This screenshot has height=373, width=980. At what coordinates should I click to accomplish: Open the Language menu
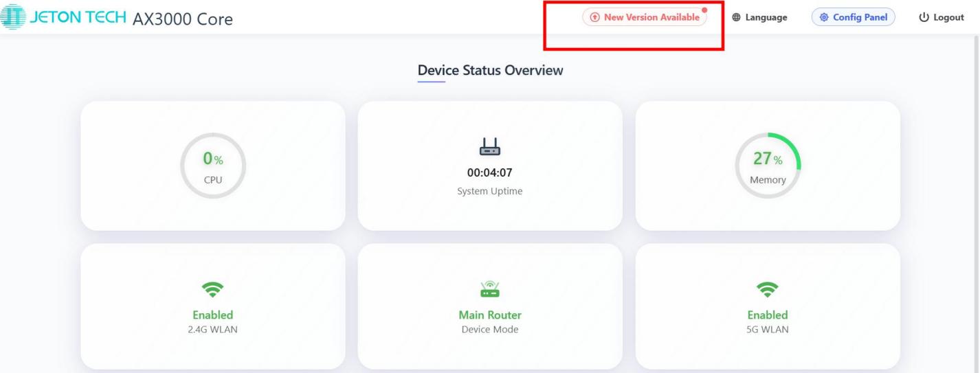coord(759,17)
